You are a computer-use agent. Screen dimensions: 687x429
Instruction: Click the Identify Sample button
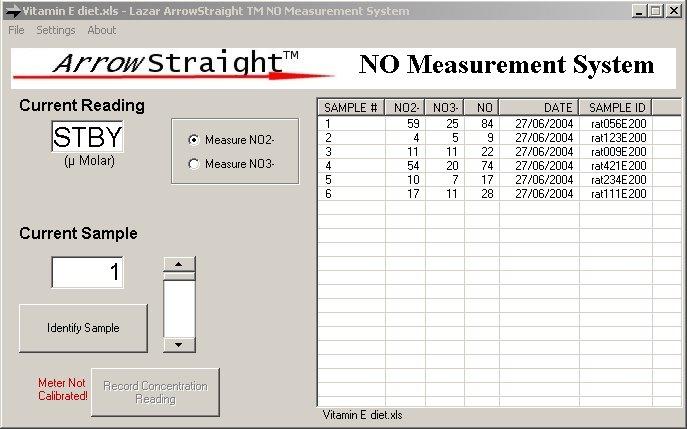click(83, 328)
